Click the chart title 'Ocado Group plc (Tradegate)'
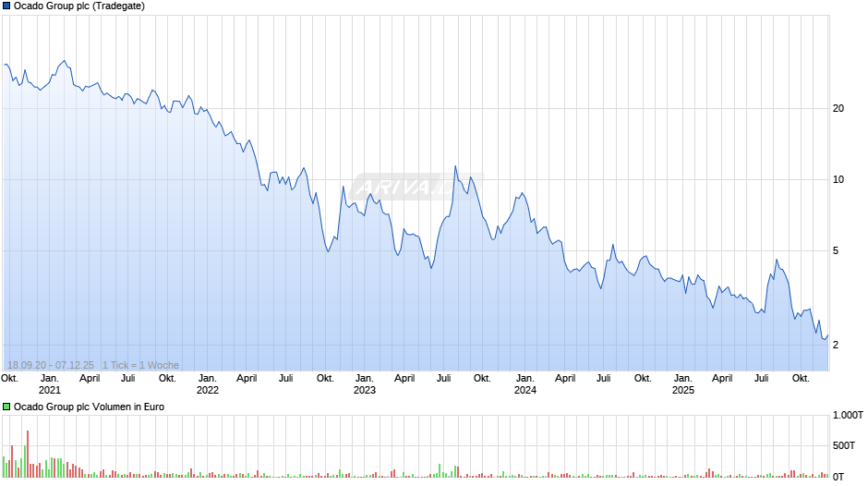Screen dimensions: 868x486 79,6
